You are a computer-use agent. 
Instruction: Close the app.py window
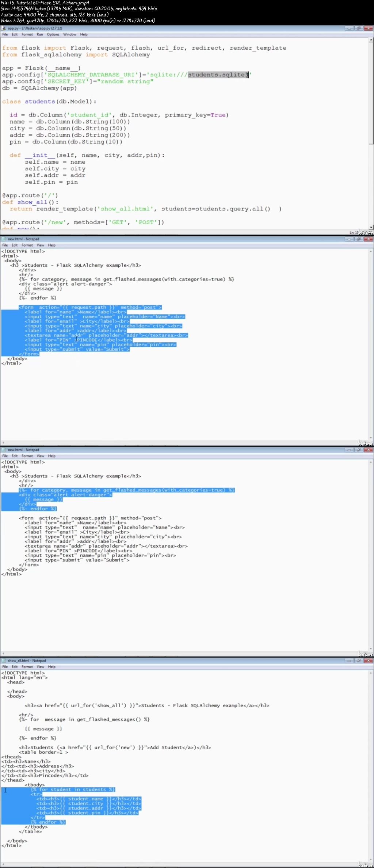click(368, 28)
